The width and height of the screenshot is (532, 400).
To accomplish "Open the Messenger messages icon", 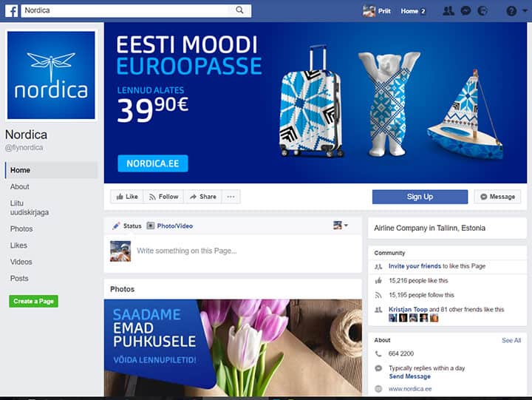I will 465,11.
